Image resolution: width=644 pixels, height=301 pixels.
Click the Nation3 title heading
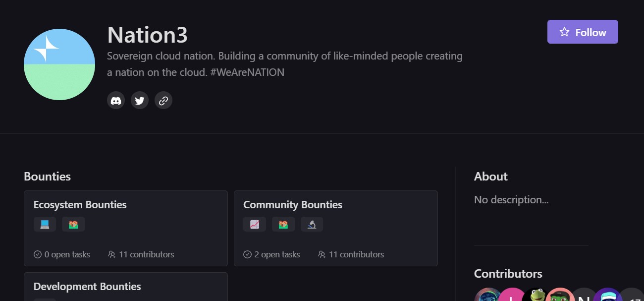[x=147, y=35]
